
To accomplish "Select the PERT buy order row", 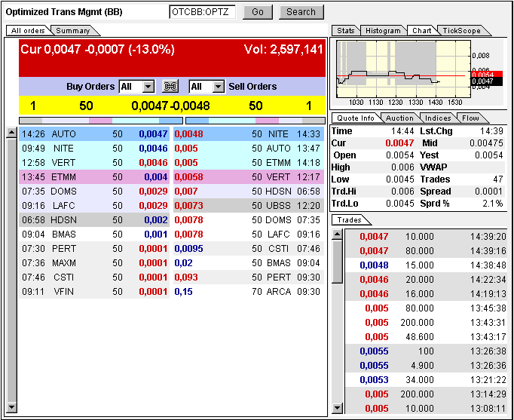I will click(x=94, y=249).
